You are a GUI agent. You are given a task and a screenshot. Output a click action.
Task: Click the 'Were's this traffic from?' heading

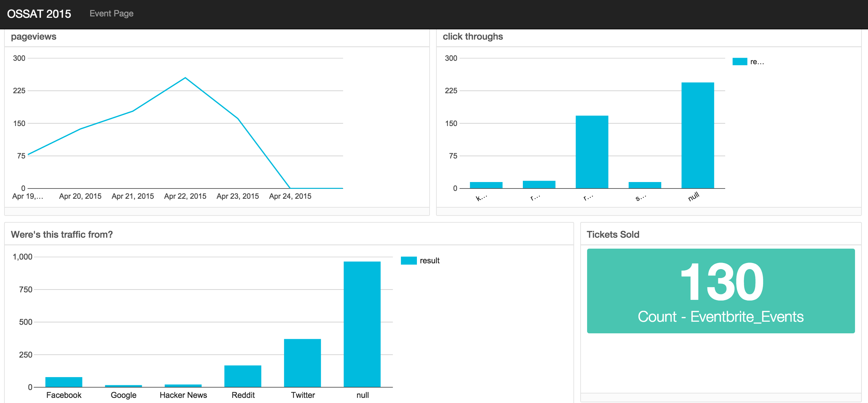[x=62, y=235]
